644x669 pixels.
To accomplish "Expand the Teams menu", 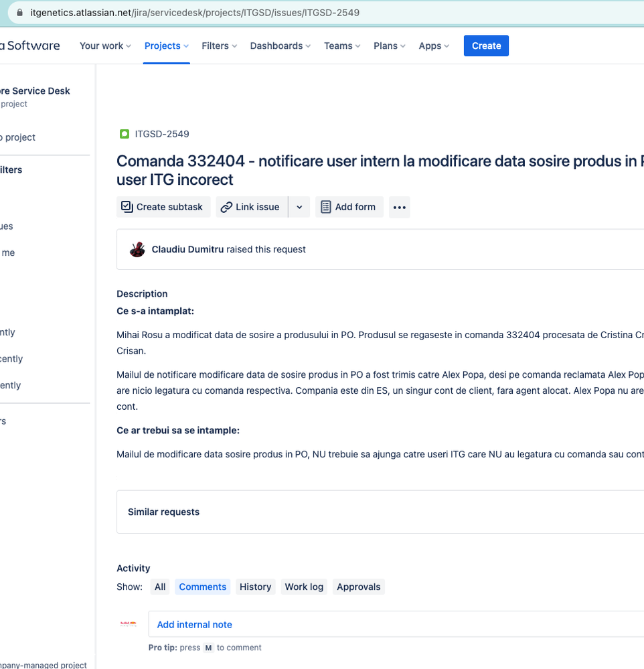I will (342, 46).
